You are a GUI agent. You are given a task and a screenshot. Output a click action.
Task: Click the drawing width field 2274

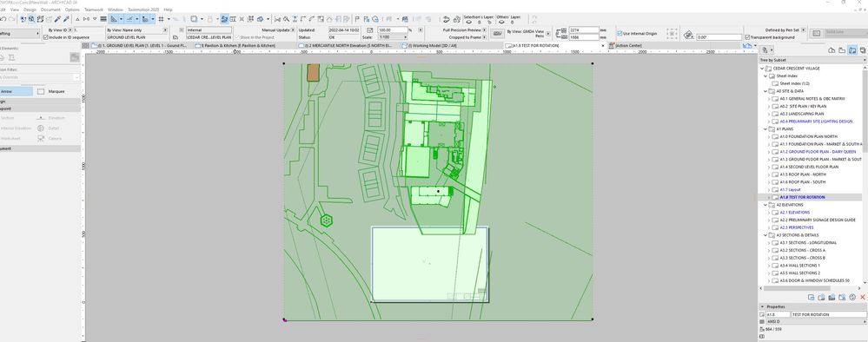584,30
